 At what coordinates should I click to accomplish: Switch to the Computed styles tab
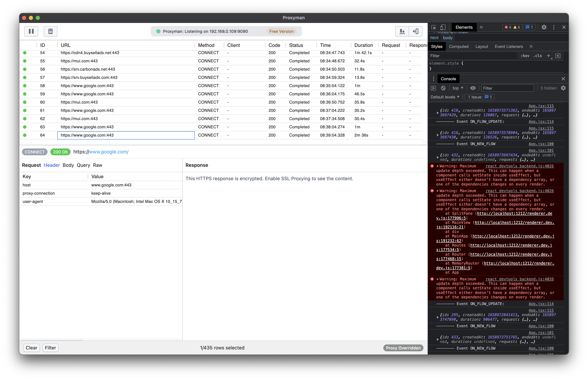point(459,46)
